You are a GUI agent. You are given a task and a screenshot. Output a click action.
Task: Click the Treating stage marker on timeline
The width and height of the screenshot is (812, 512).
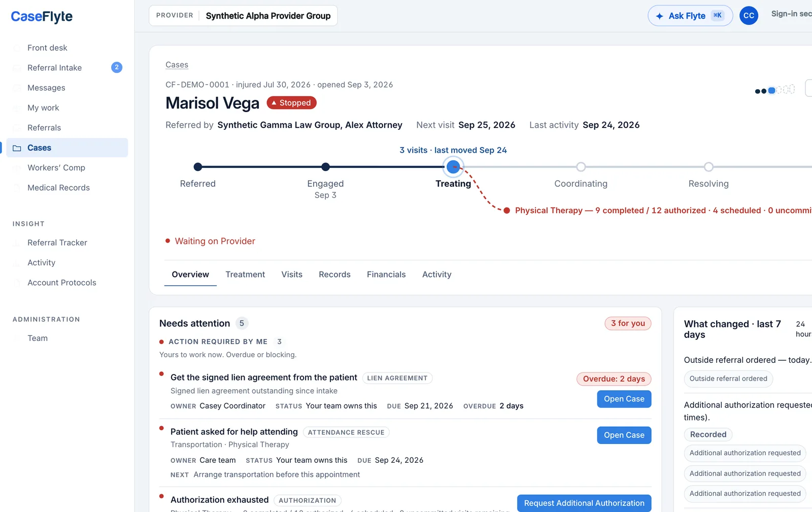(x=453, y=167)
